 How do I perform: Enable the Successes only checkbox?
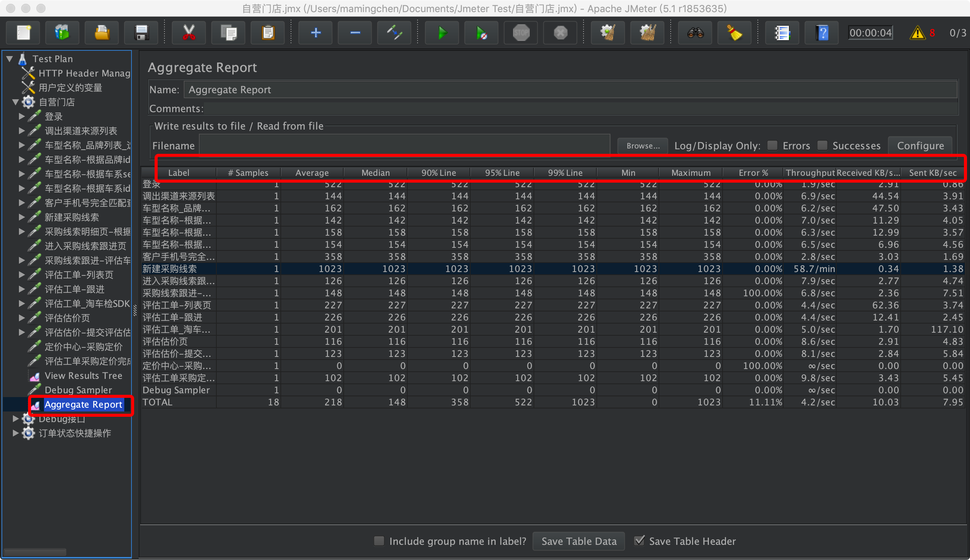(822, 145)
